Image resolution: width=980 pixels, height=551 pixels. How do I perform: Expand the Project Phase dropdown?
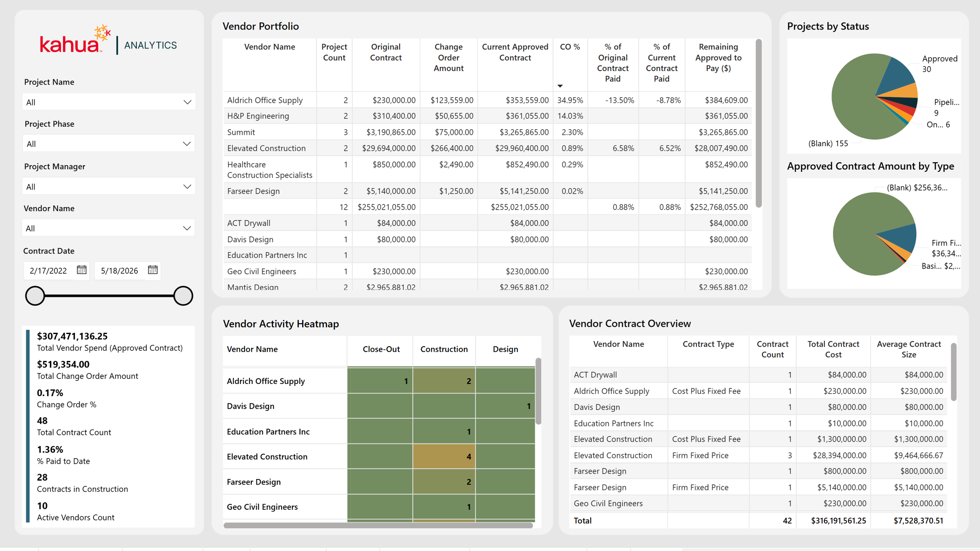point(109,144)
